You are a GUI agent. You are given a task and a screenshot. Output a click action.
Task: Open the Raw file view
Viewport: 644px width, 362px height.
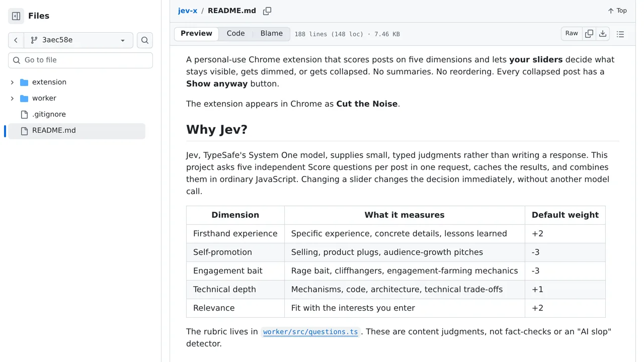(x=572, y=34)
